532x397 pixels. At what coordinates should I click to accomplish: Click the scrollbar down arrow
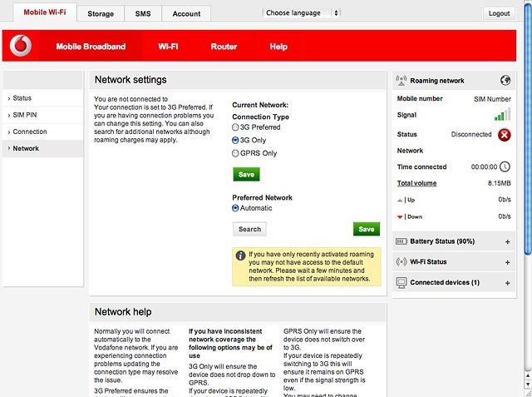pyautogui.click(x=529, y=385)
